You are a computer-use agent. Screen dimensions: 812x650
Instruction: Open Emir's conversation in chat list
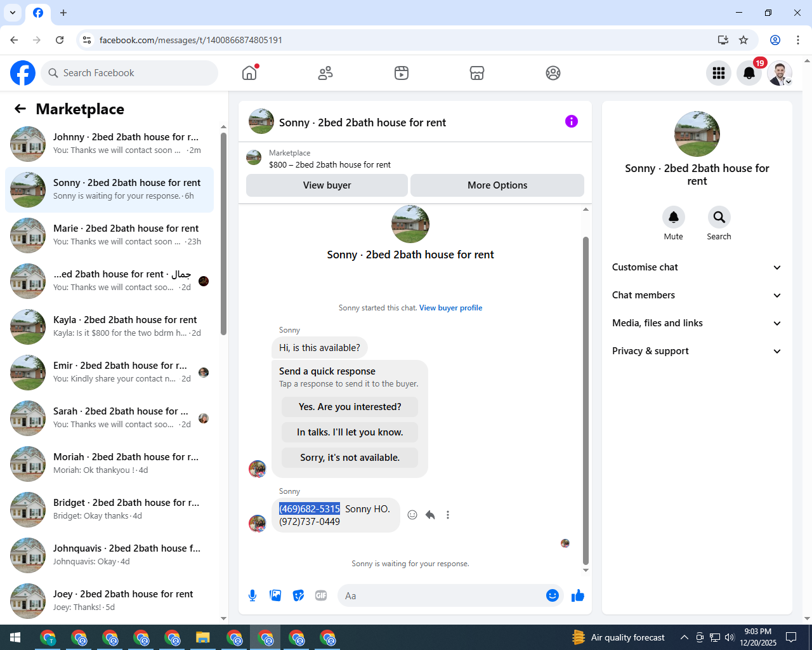point(109,373)
